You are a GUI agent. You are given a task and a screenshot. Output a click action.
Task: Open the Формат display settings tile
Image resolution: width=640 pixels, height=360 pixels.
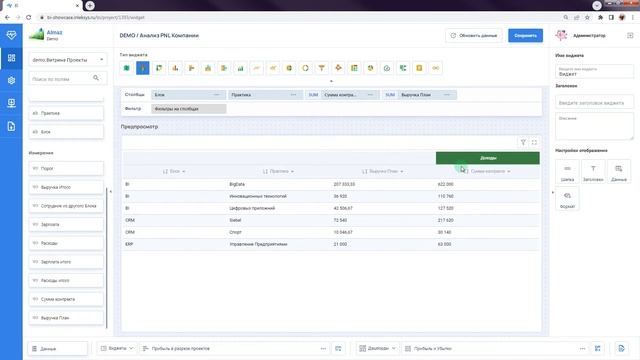567,199
